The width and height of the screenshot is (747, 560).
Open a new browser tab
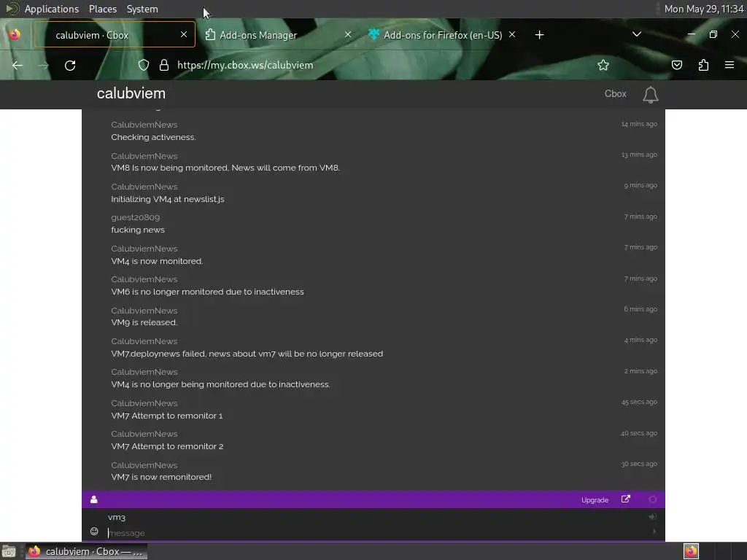click(539, 35)
